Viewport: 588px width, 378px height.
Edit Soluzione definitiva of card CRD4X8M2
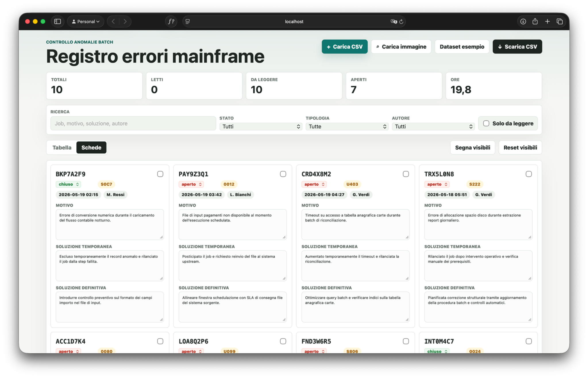355,307
